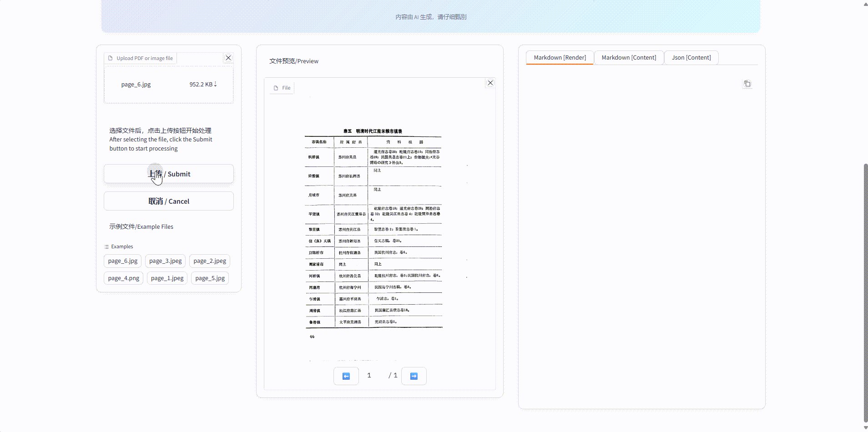Pick example page_2.jpeg
This screenshot has height=432, width=868.
click(x=210, y=261)
